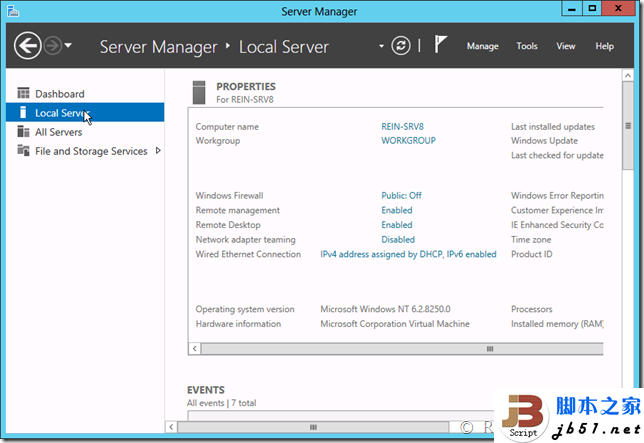Screen dimensions: 644x443
Task: Click Remote management Enabled link
Action: [x=397, y=210]
